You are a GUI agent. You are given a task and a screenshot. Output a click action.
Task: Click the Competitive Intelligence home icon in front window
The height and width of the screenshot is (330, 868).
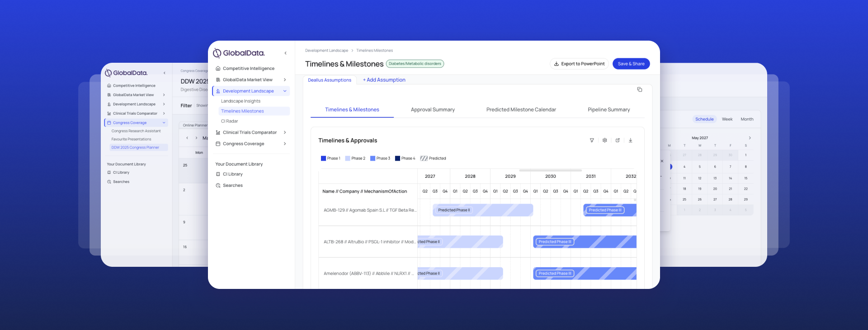tap(218, 69)
